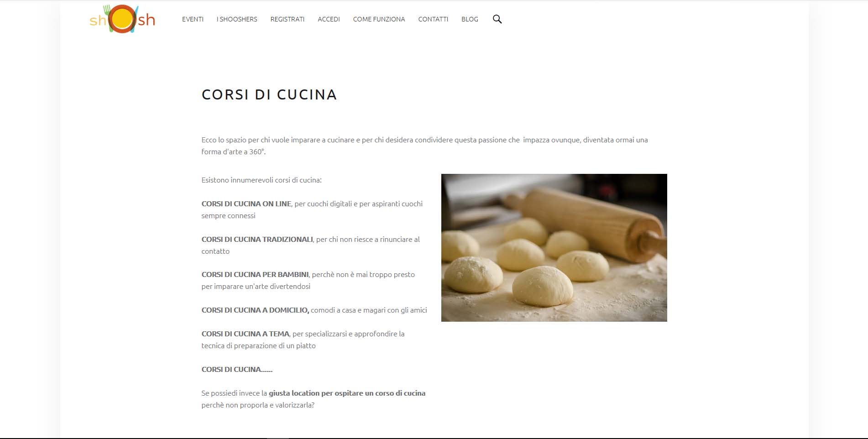The height and width of the screenshot is (439, 868).
Task: Open the EVENTI menu item
Action: (193, 19)
